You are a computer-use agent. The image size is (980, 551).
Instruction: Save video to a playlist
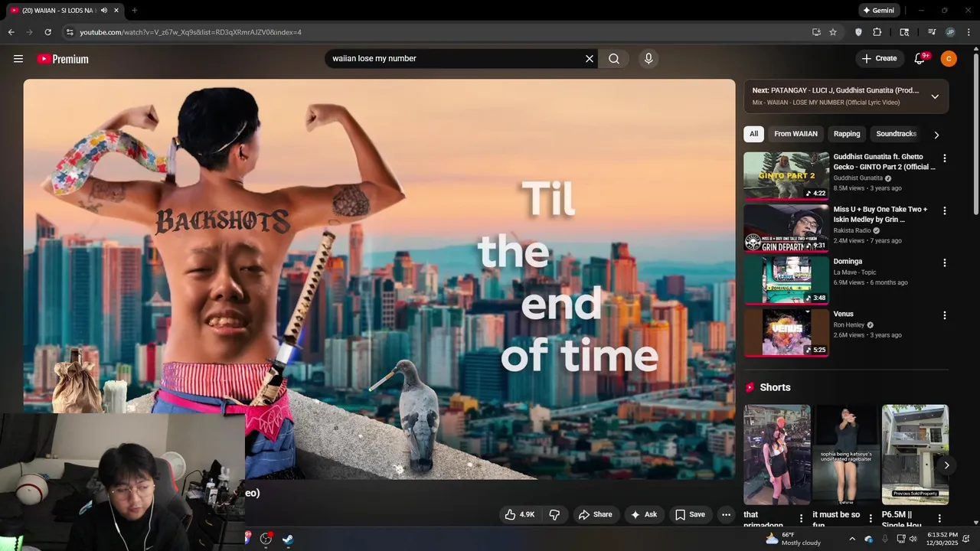tap(689, 515)
